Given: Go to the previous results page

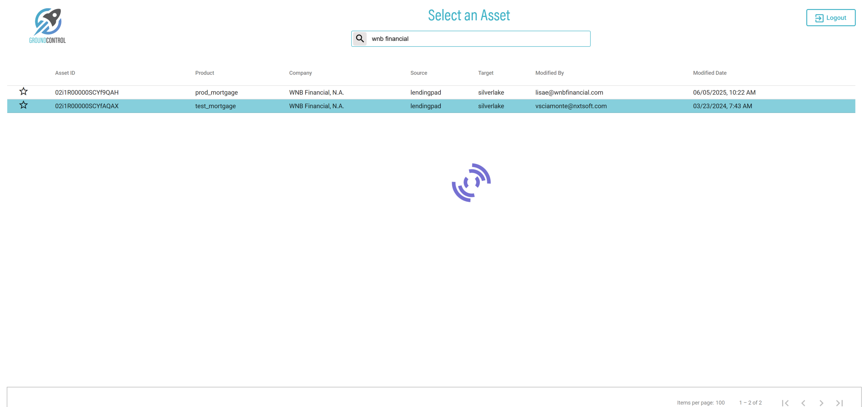Looking at the screenshot, I should (803, 402).
